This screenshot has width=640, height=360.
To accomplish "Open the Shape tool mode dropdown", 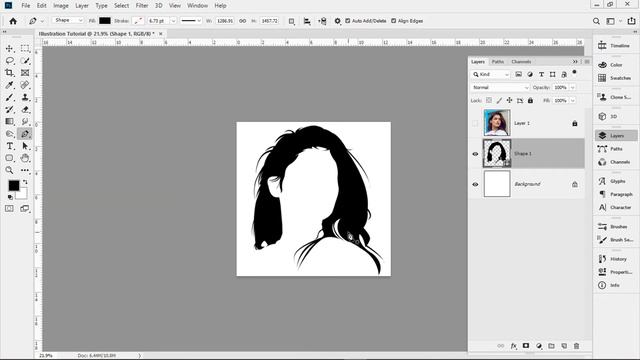I will pos(68,20).
